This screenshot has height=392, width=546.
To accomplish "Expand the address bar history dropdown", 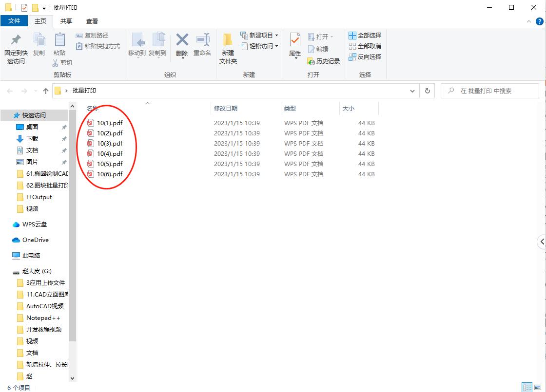I will tap(412, 91).
